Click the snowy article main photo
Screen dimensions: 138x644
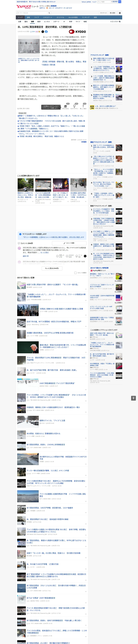coord(29,46)
